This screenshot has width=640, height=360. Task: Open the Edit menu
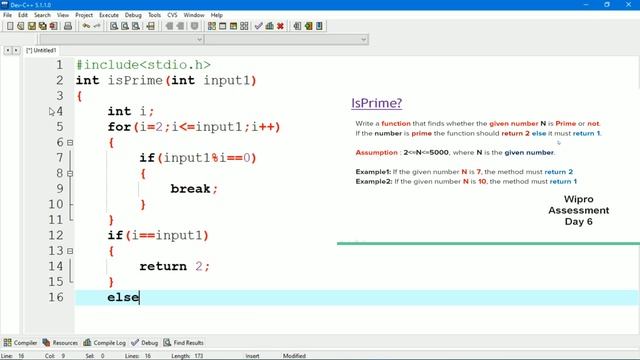coord(23,15)
